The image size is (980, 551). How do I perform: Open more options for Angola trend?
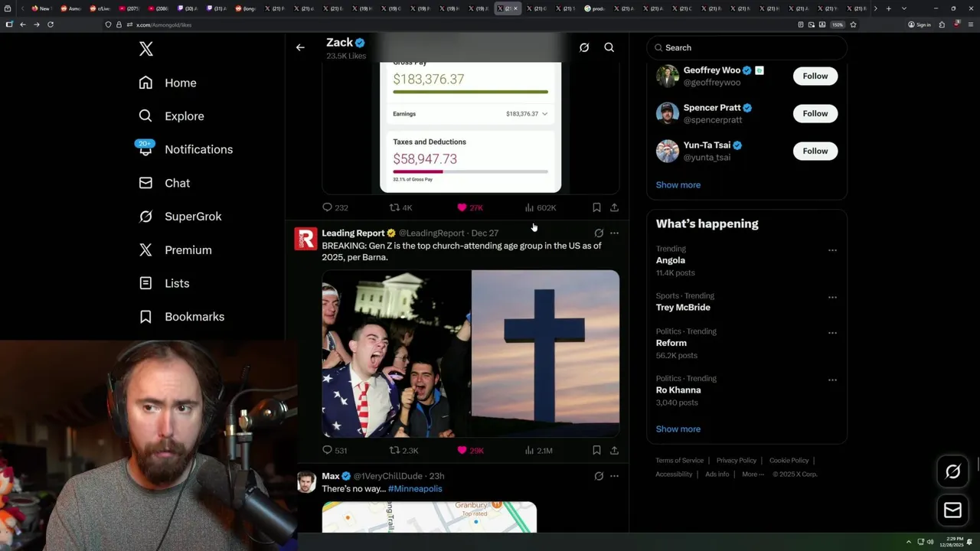[x=832, y=250]
